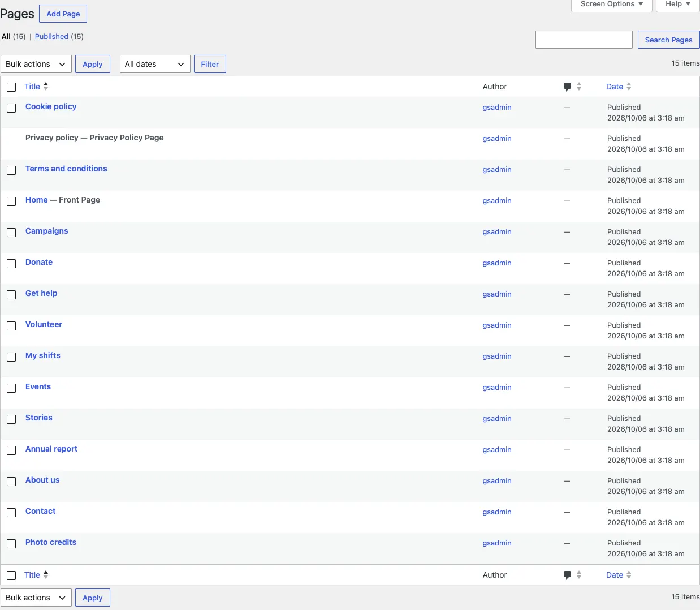Viewport: 700px width, 610px height.
Task: Check the Events page checkbox
Action: coord(11,388)
